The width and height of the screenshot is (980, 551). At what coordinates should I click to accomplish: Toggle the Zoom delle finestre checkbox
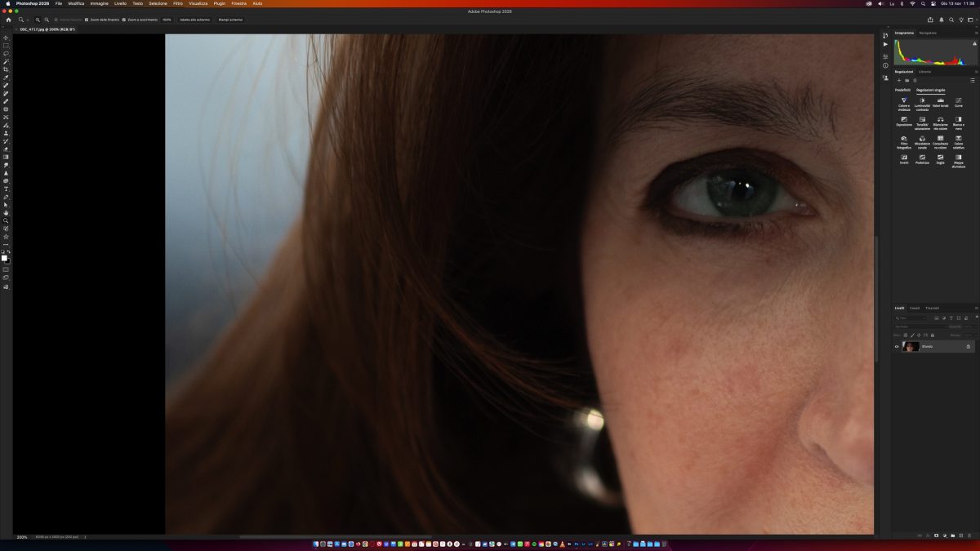tap(87, 19)
